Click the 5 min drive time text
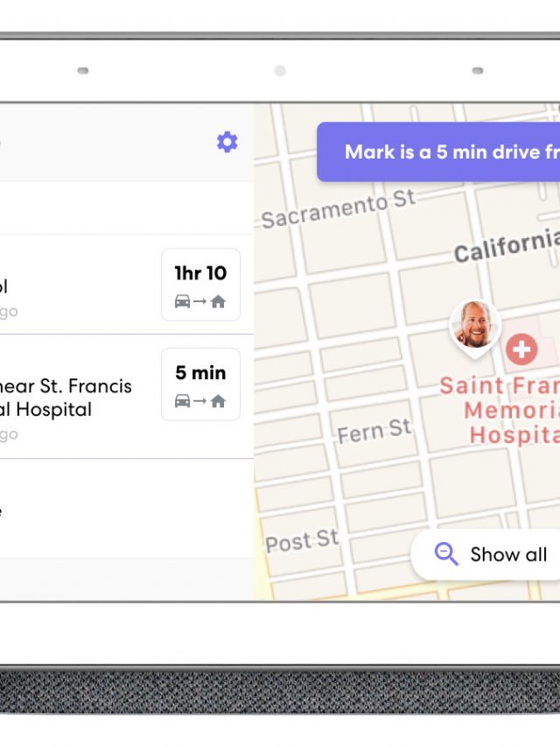560x747 pixels. 200,373
